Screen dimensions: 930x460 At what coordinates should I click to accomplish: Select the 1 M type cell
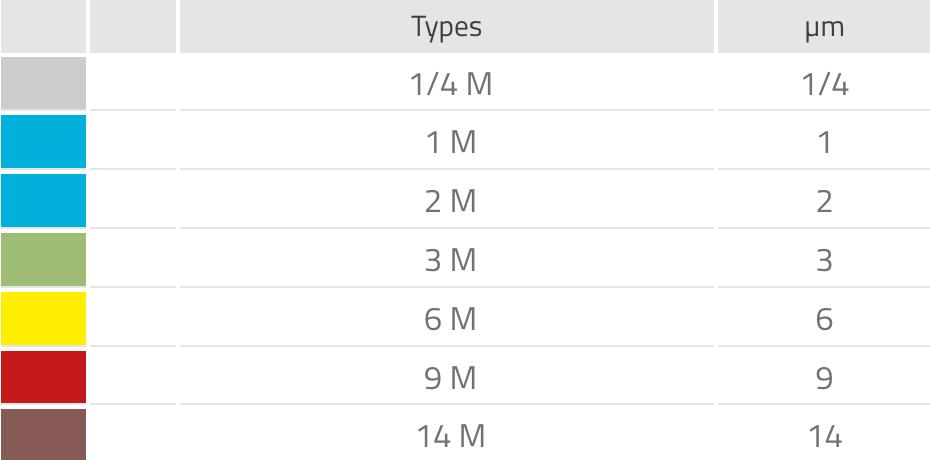click(x=450, y=143)
